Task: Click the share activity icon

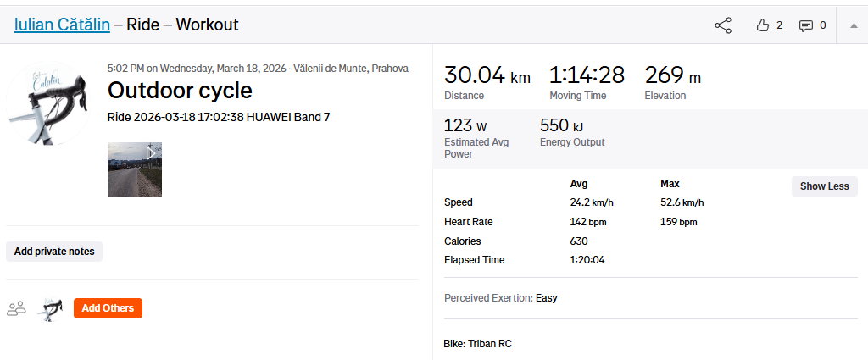Action: tap(723, 25)
